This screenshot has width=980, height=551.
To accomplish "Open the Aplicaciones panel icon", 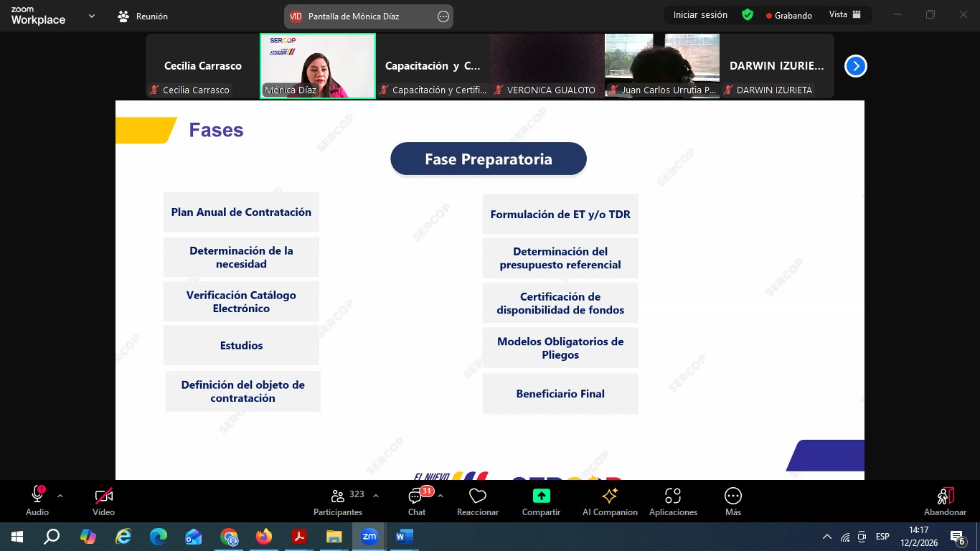I will coord(673,496).
